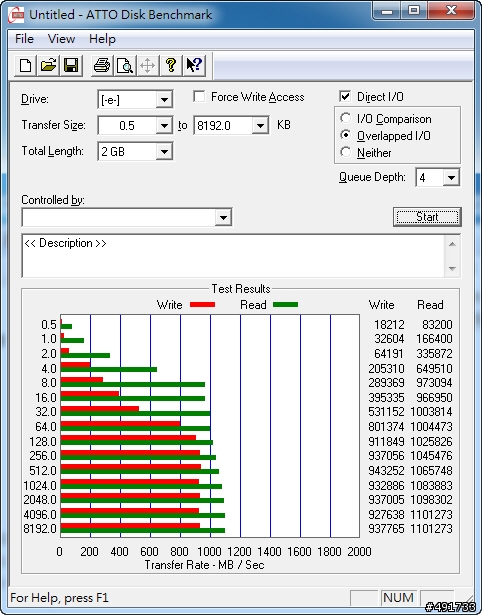Select the I/O Comparison radio option
Viewport: 482px width, 615px height.
[346, 118]
